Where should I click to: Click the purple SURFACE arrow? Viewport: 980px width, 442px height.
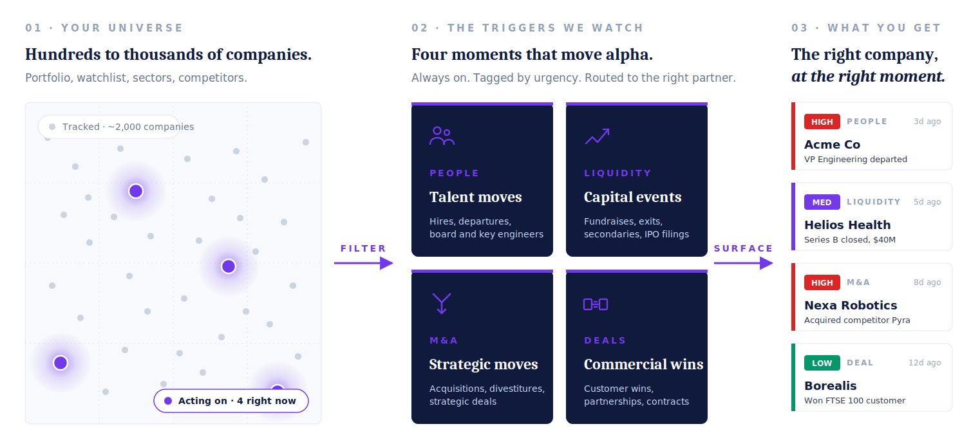tap(743, 262)
